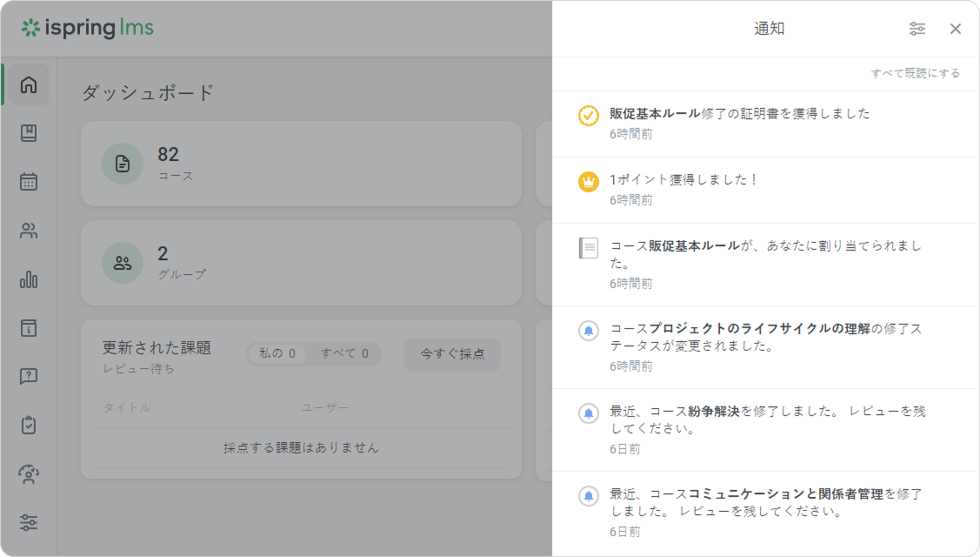Click the iSpring LMS logo
Image resolution: width=980 pixels, height=557 pixels.
pos(88,28)
